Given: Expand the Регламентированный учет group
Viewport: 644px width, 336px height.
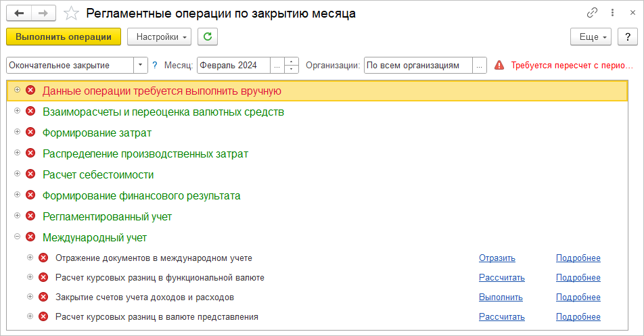Looking at the screenshot, I should (18, 216).
